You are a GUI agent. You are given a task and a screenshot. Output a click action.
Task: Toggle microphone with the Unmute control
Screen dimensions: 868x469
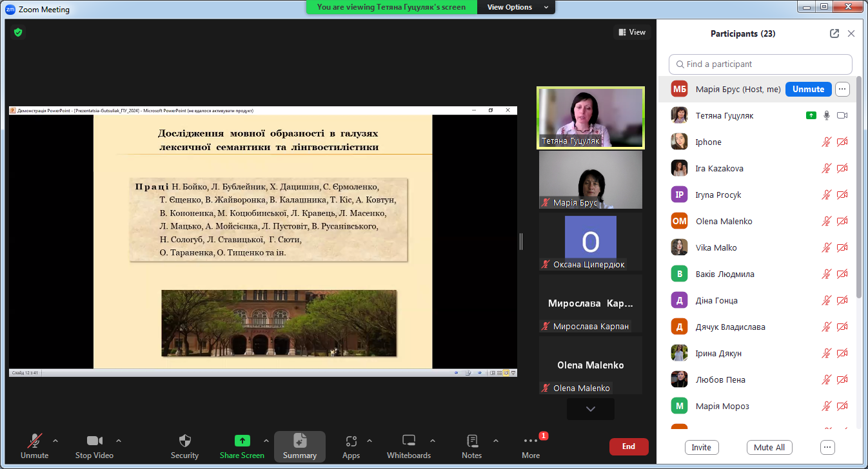point(34,441)
